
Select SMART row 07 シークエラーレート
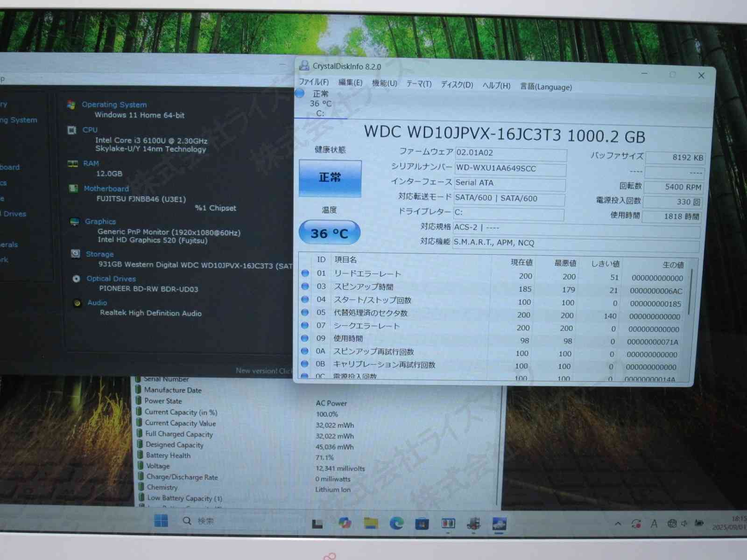(x=492, y=327)
